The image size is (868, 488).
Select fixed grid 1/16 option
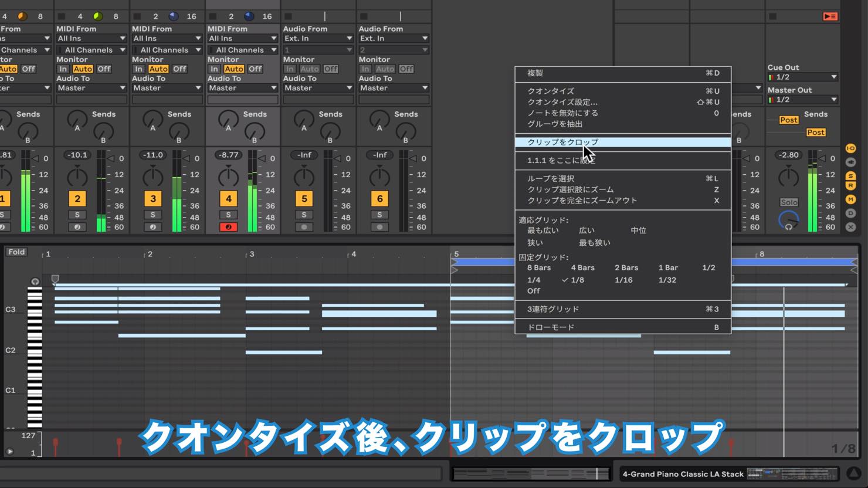pos(623,280)
